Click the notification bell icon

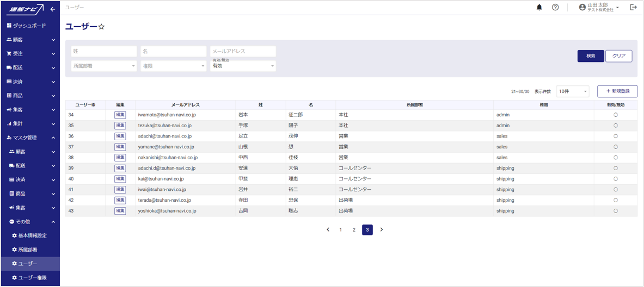pyautogui.click(x=539, y=8)
